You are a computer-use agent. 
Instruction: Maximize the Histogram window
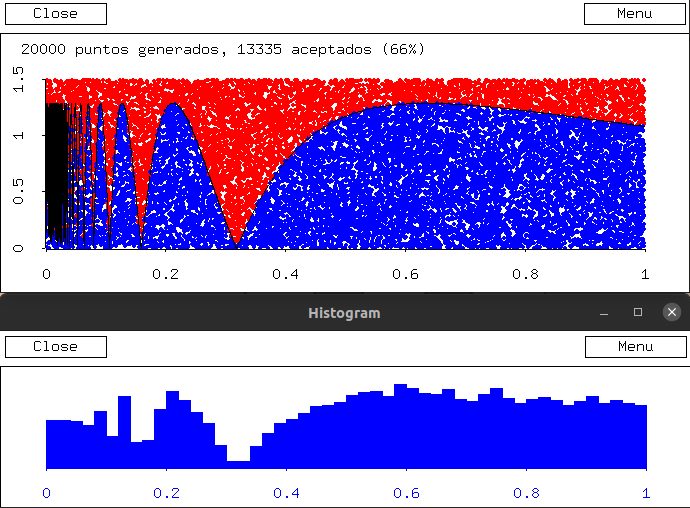(x=638, y=313)
